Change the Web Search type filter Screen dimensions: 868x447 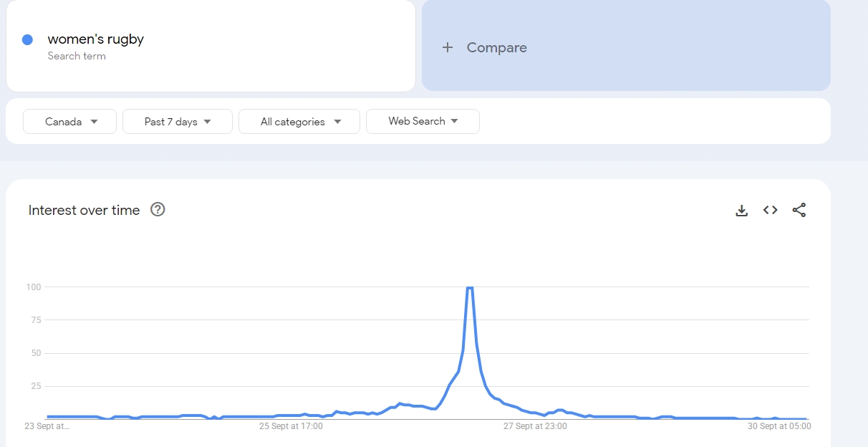pos(423,122)
